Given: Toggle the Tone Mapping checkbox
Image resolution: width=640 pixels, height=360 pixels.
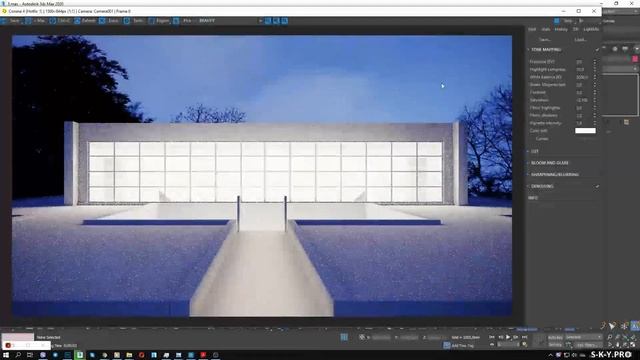Looking at the screenshot, I should (x=597, y=50).
